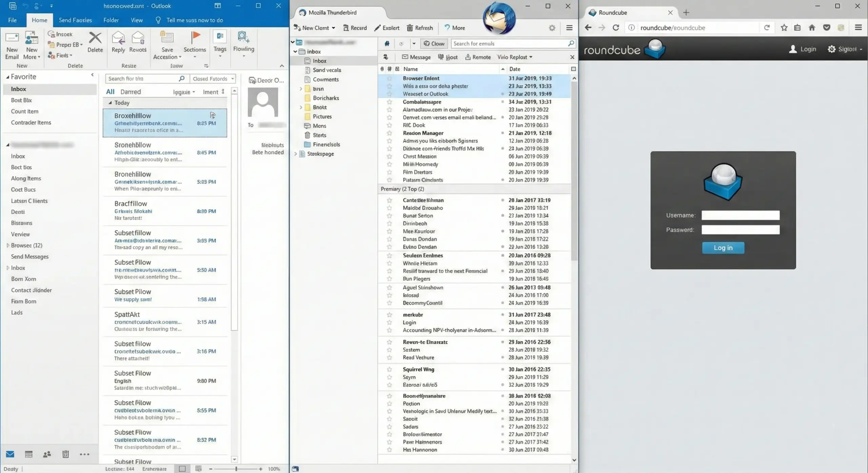This screenshot has height=473, width=868.
Task: Open the New Client dropdown in Thunderbird
Action: 334,28
